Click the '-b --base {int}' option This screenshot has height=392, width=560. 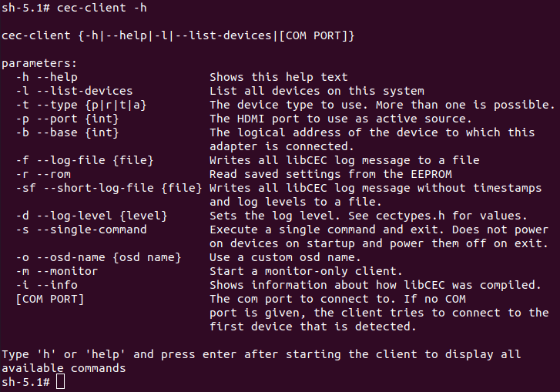point(67,132)
